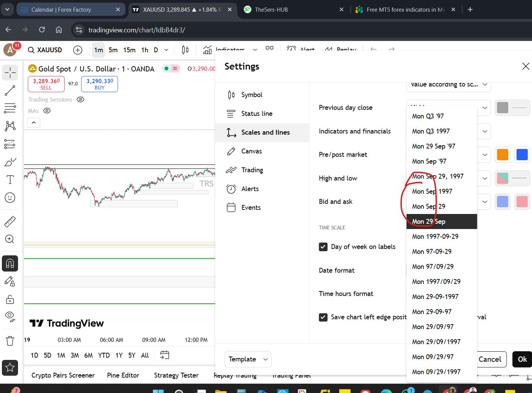Click blue Pre/post market color swatch
This screenshot has height=393, width=532.
[x=522, y=155]
